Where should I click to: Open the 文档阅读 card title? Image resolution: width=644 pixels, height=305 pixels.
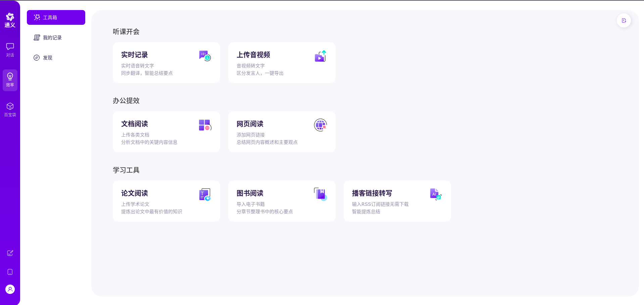pyautogui.click(x=135, y=124)
